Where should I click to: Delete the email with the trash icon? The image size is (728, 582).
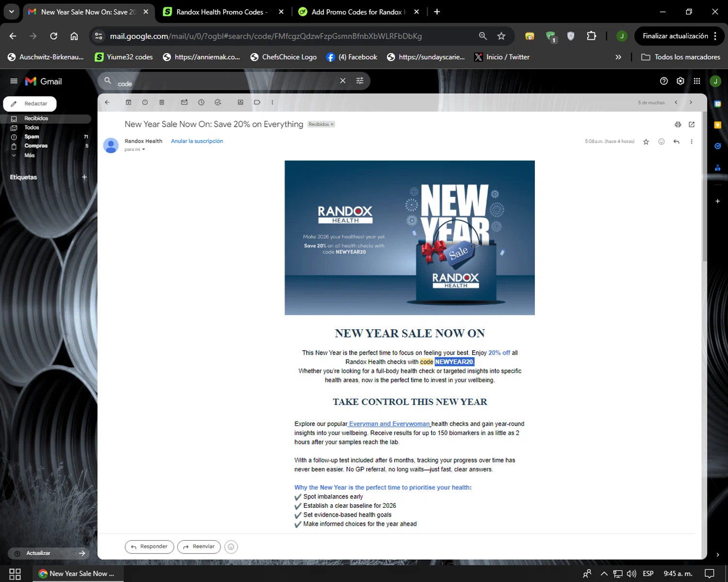162,102
